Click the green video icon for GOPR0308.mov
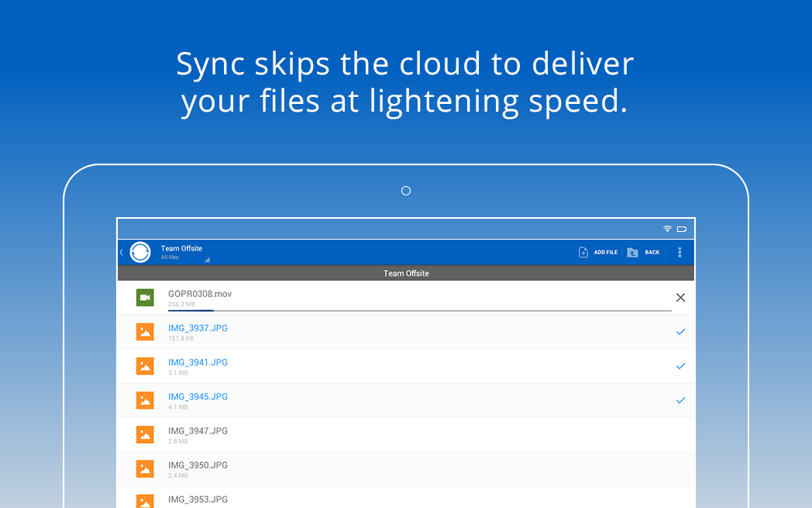This screenshot has height=508, width=812. (145, 297)
